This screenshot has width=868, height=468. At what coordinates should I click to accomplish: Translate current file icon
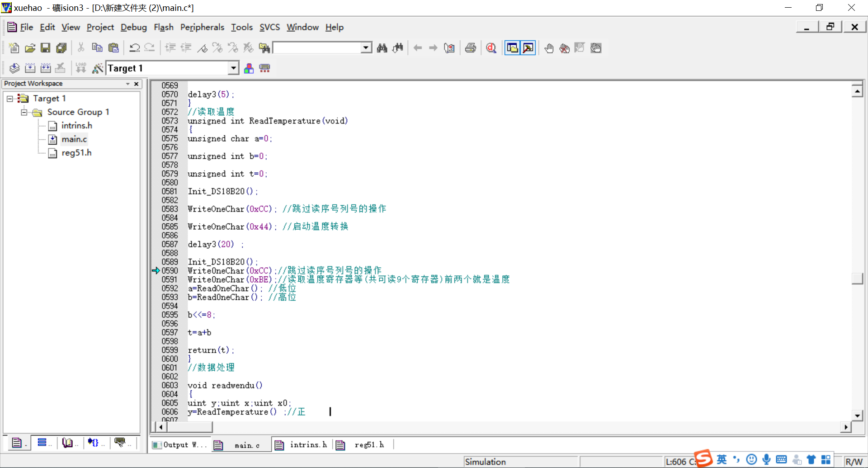pyautogui.click(x=14, y=68)
